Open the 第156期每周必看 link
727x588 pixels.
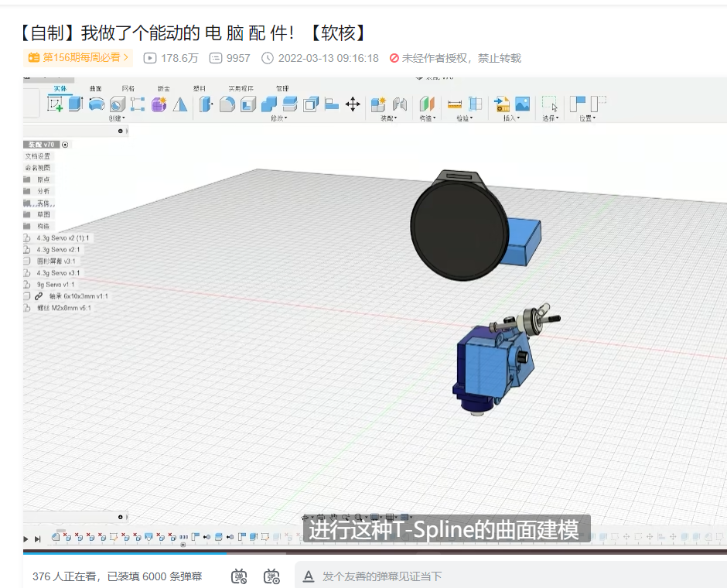coord(78,57)
